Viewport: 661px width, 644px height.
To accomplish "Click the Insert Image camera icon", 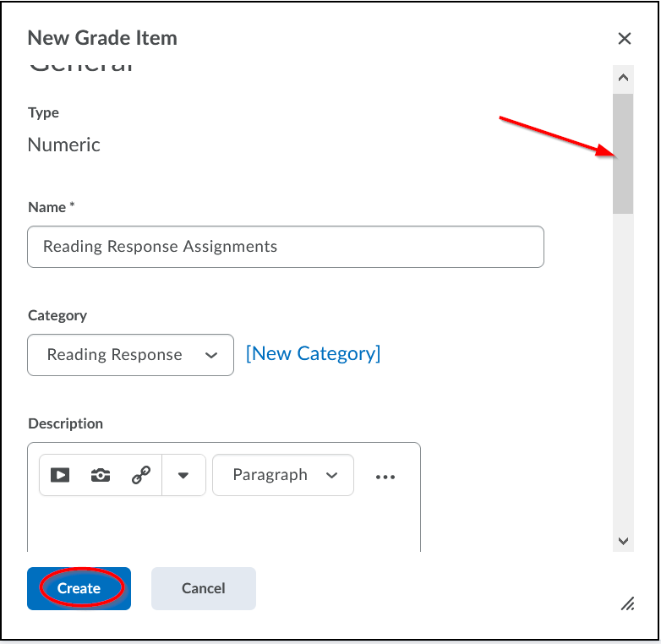I will coord(101,475).
